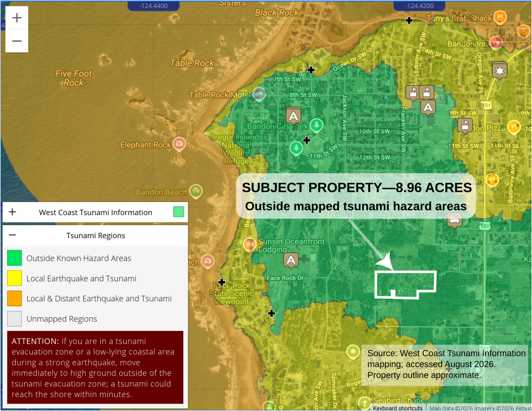Click the vehicle marker below Highway Deli Mart

(x=454, y=221)
